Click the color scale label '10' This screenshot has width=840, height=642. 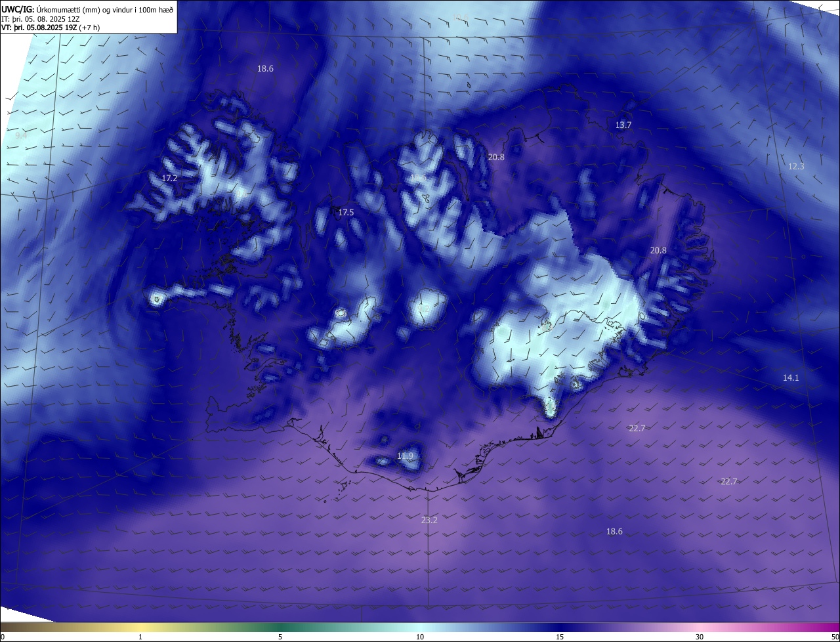click(420, 637)
